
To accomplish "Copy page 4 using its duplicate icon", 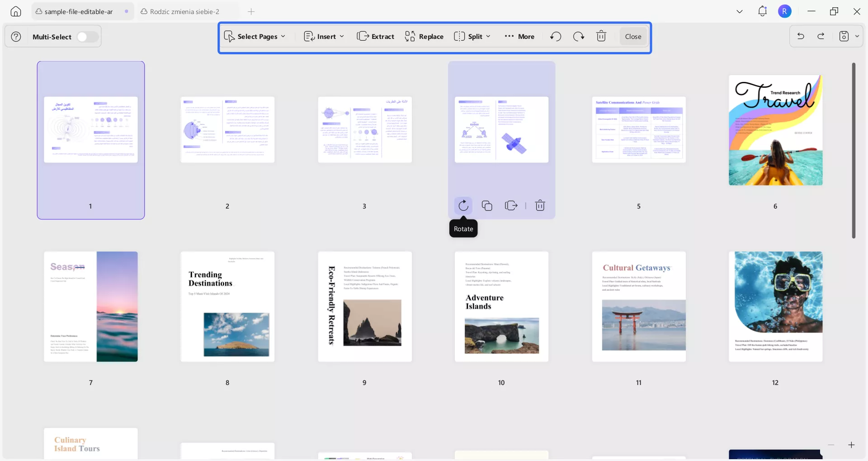I will click(487, 206).
